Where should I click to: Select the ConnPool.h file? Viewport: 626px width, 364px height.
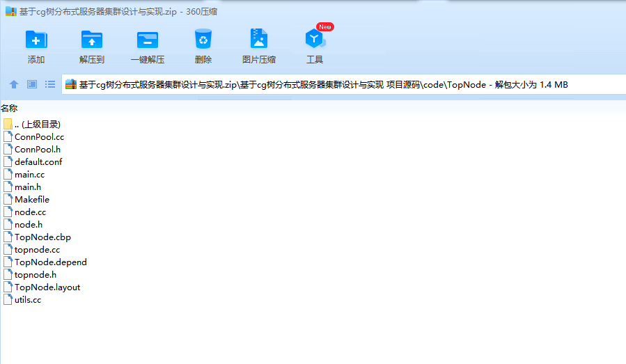click(38, 149)
